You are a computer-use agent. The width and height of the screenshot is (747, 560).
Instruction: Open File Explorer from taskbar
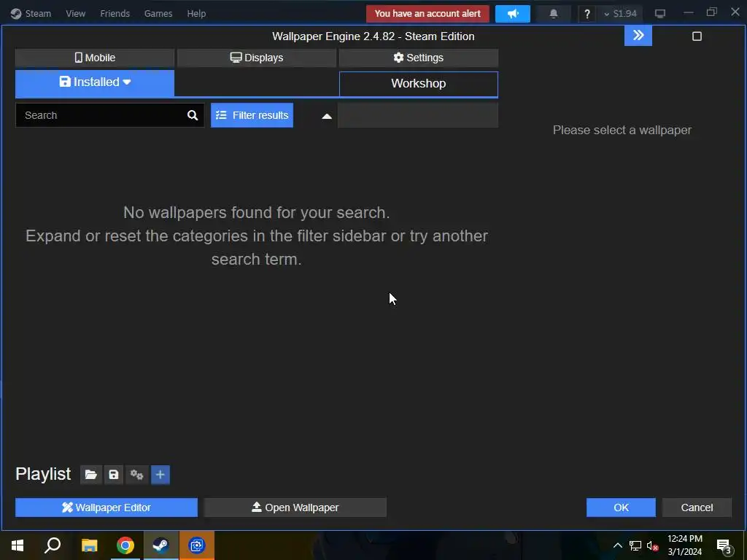pyautogui.click(x=89, y=545)
